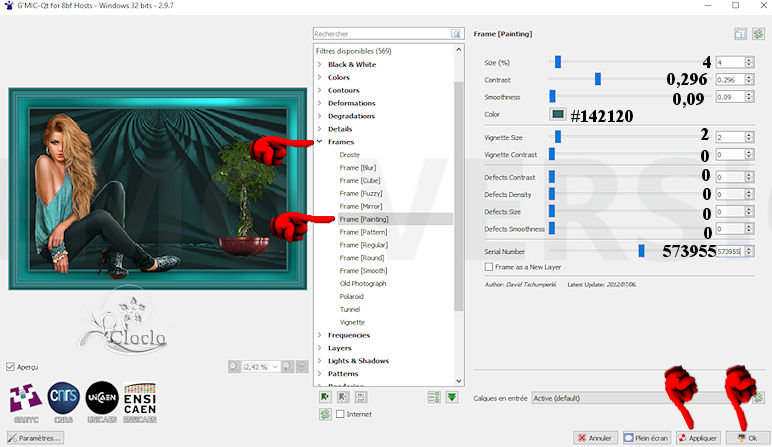This screenshot has width=772, height=447.
Task: Click the copy parameters icon at top right
Action: [741, 33]
